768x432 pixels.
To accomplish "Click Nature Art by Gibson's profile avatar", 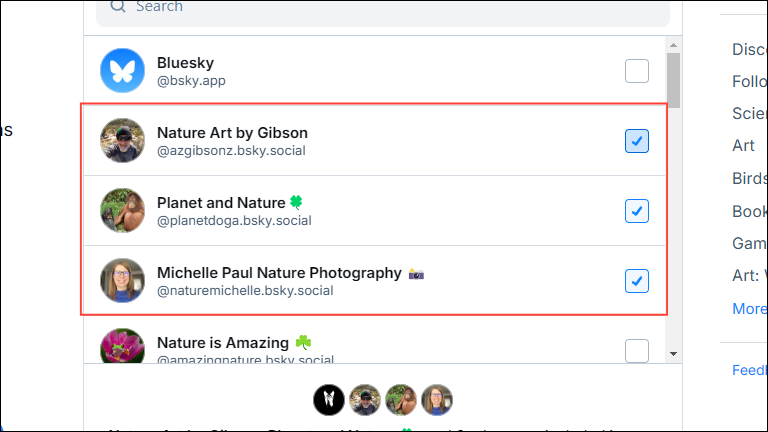I will [x=122, y=141].
